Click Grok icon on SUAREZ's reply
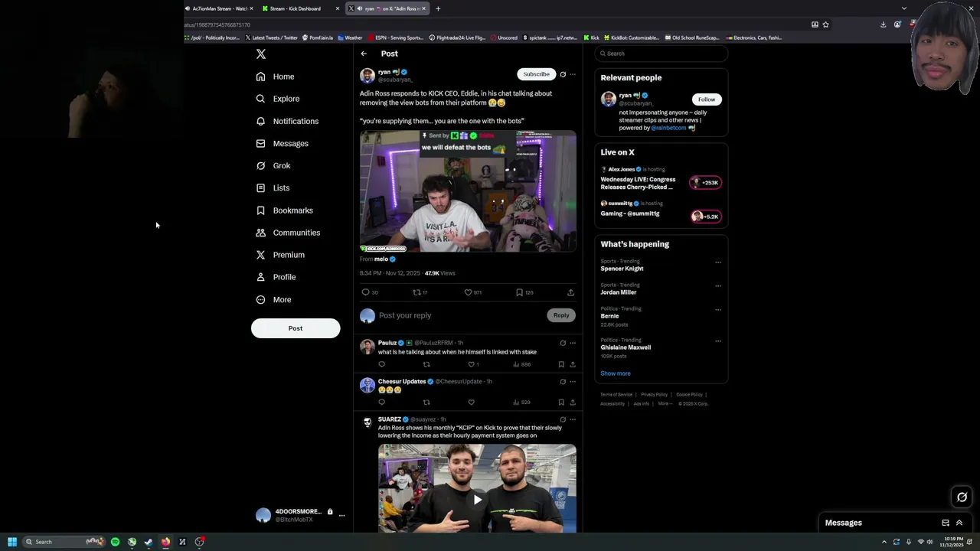 pyautogui.click(x=563, y=419)
